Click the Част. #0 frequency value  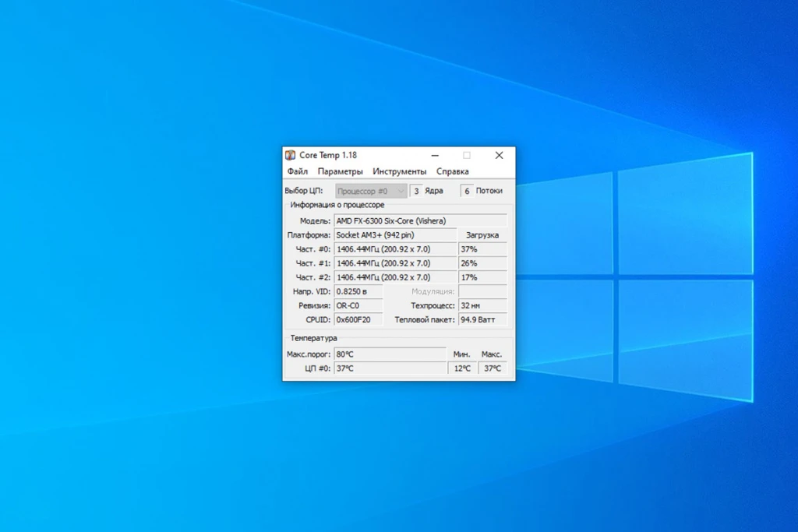(395, 249)
